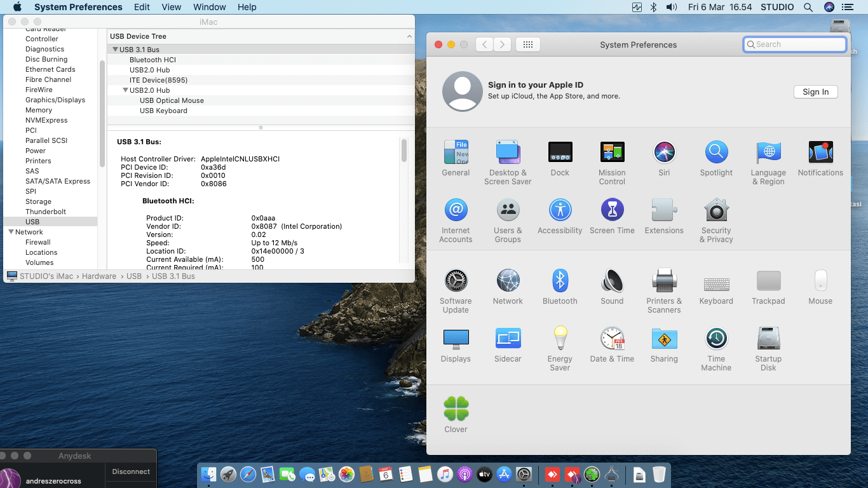Viewport: 868px width, 488px height.
Task: Click Disconnect in the Anydesk window
Action: tap(131, 471)
